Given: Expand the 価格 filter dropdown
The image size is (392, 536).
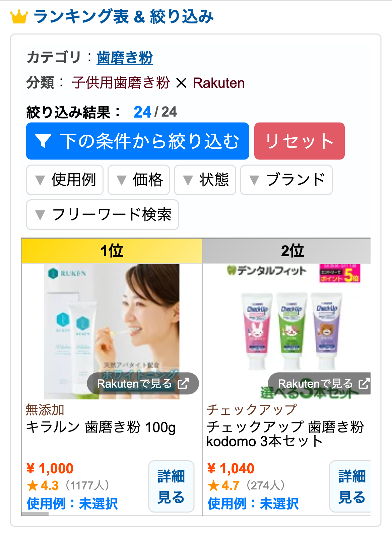Looking at the screenshot, I should (139, 180).
